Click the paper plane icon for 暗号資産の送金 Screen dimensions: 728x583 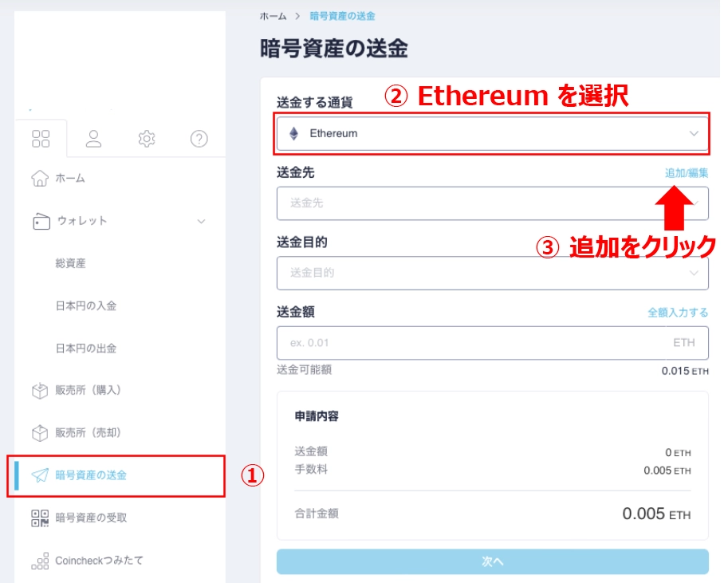point(40,475)
